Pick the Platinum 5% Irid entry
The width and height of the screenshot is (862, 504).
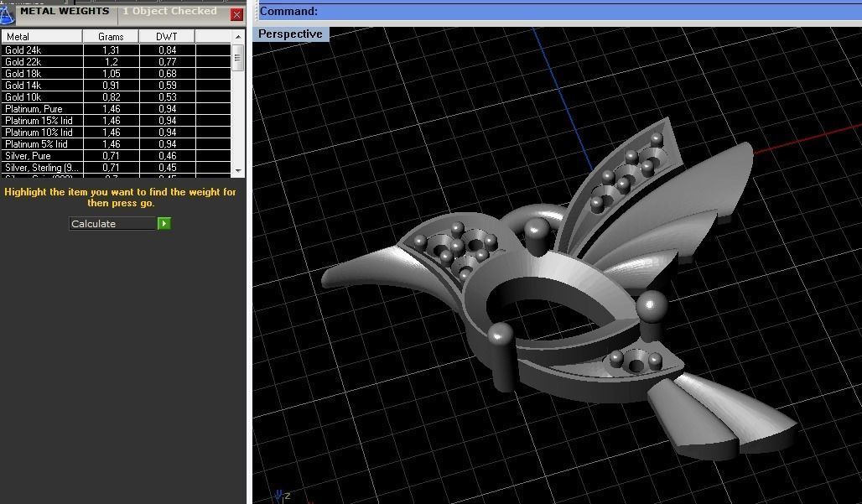click(x=116, y=144)
